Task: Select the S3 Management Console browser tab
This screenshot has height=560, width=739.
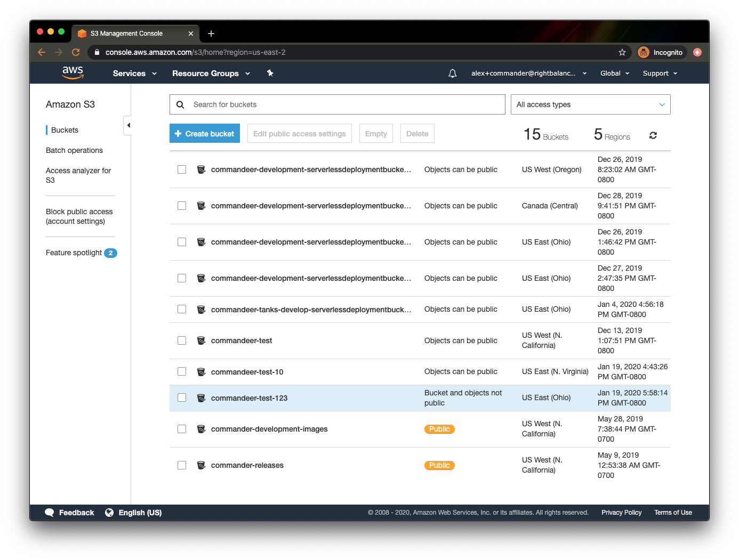Action: click(x=135, y=34)
